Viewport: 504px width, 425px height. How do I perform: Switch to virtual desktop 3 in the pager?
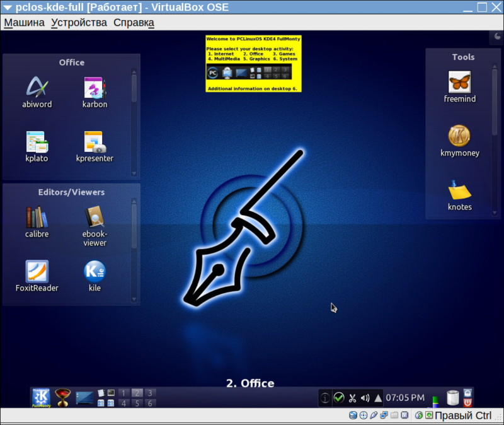[150, 393]
